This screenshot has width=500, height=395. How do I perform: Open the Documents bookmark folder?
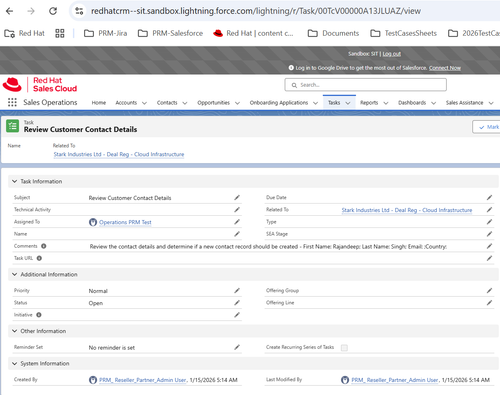333,33
